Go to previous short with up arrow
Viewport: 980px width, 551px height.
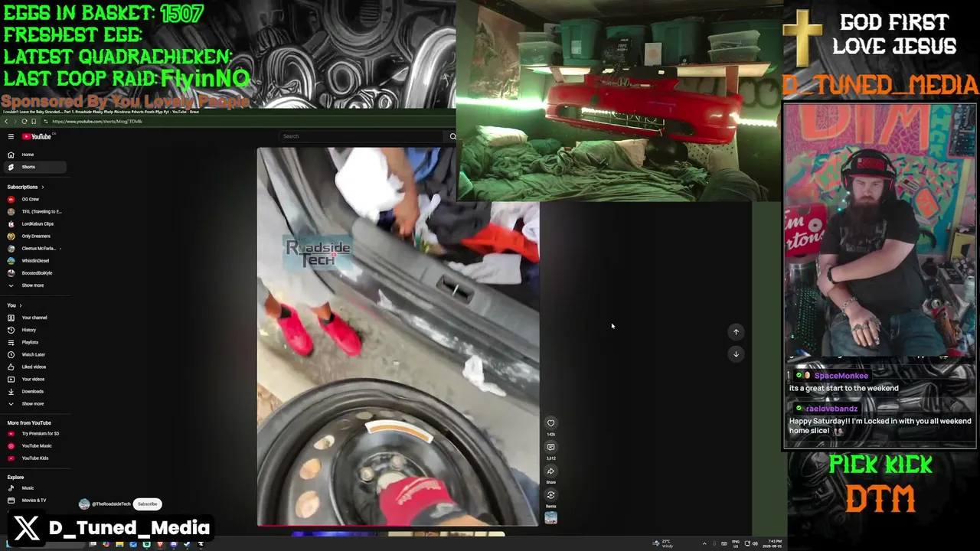[x=736, y=332]
